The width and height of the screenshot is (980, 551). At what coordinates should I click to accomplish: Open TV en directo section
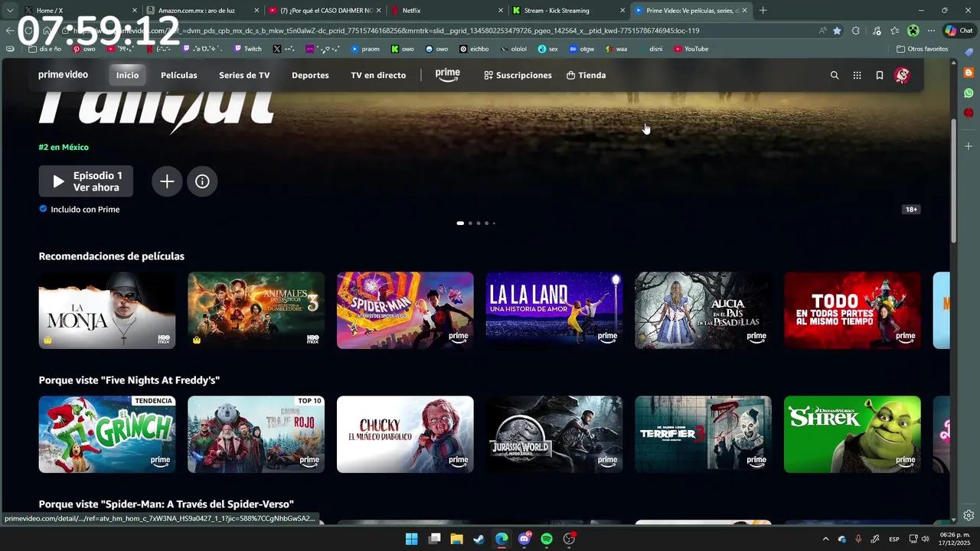(378, 75)
